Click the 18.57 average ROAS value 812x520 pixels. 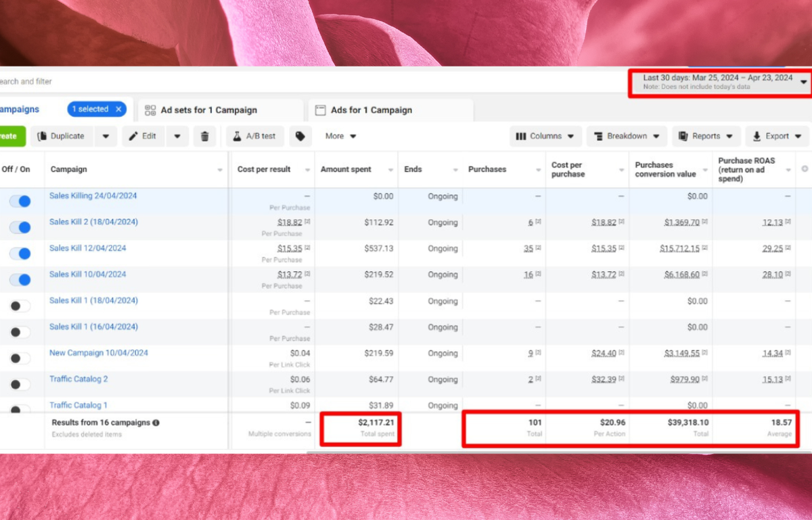pyautogui.click(x=780, y=422)
